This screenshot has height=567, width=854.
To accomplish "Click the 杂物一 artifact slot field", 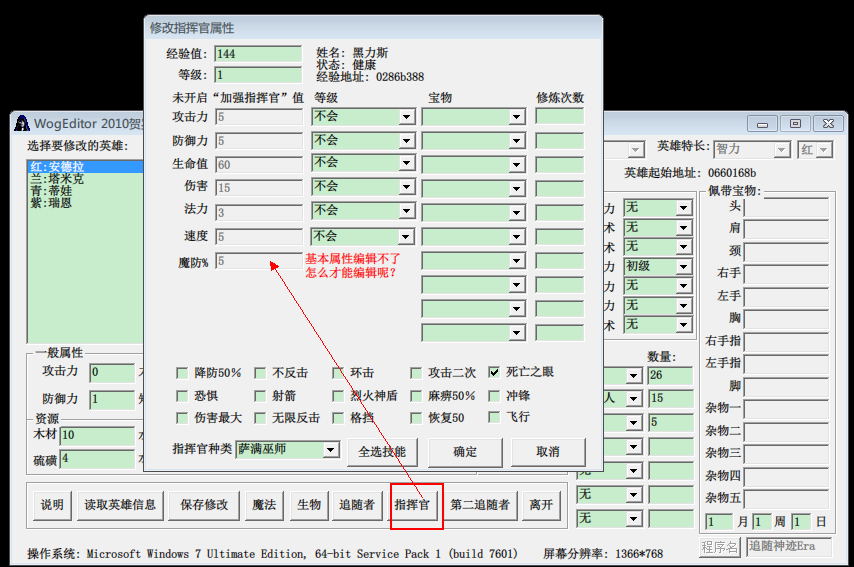I will tap(786, 409).
